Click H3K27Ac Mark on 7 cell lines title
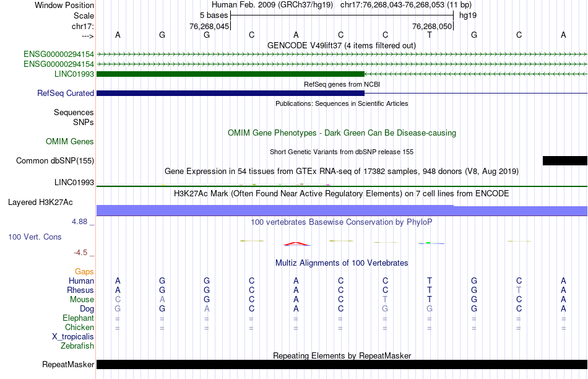Image resolution: width=588 pixels, height=379 pixels. [x=342, y=194]
